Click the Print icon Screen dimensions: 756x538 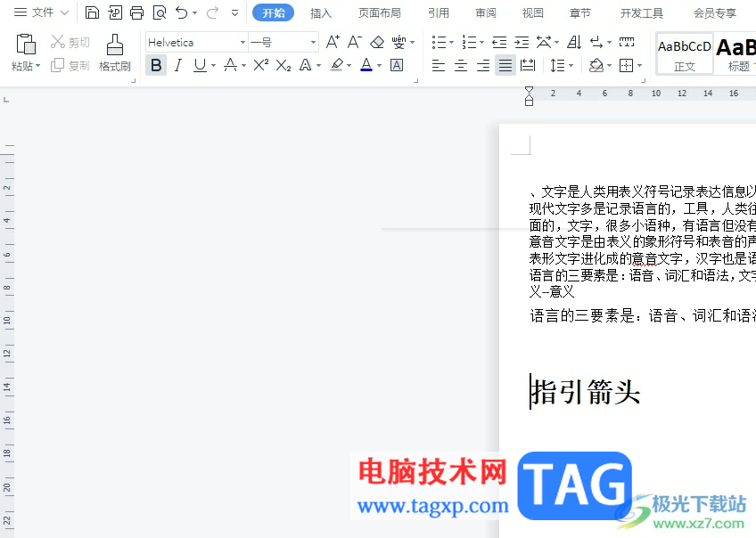click(137, 12)
